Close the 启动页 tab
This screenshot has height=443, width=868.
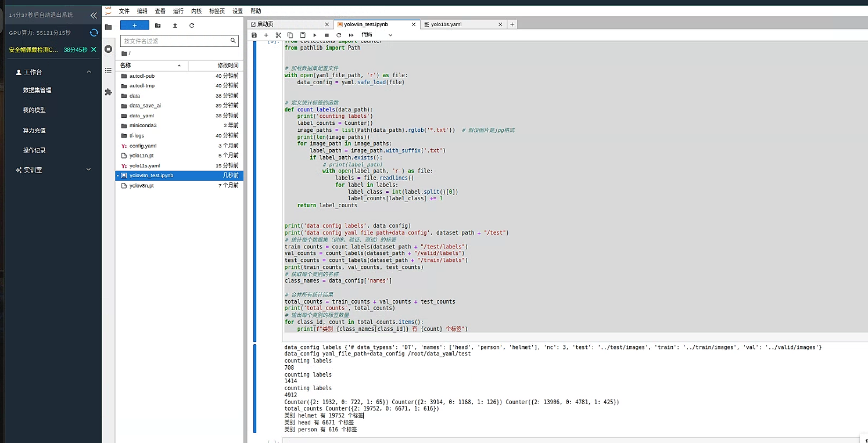(x=327, y=24)
